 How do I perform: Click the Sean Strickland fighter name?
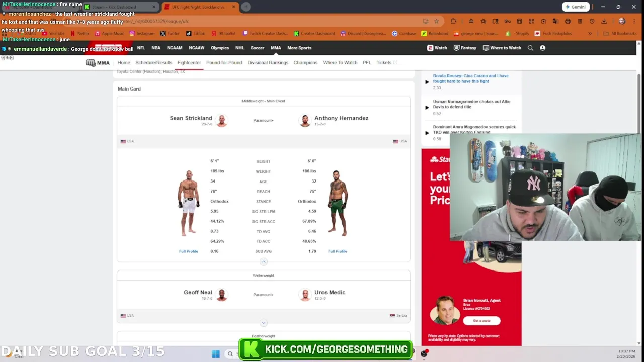point(191,118)
